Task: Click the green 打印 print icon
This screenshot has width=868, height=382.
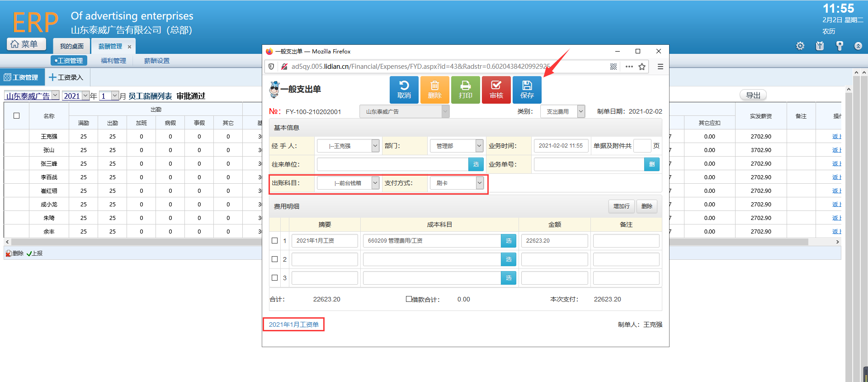Action: click(466, 90)
